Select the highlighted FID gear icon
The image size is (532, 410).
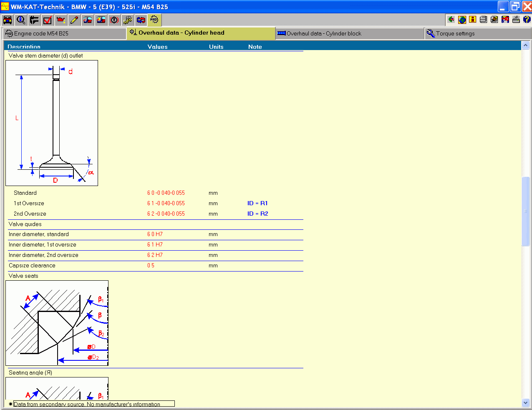154,20
